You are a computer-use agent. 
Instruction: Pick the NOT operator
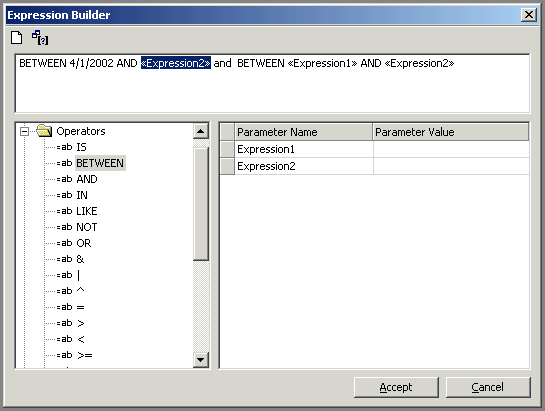[x=87, y=227]
